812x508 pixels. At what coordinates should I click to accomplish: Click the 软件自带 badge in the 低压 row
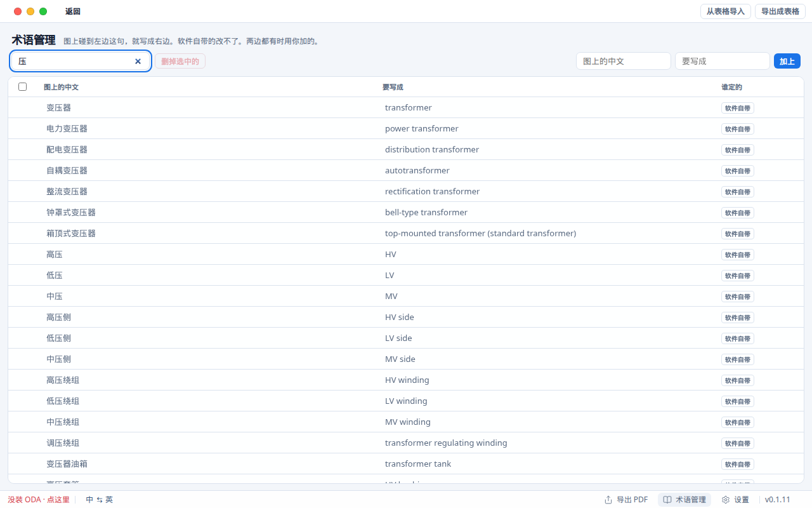point(738,276)
